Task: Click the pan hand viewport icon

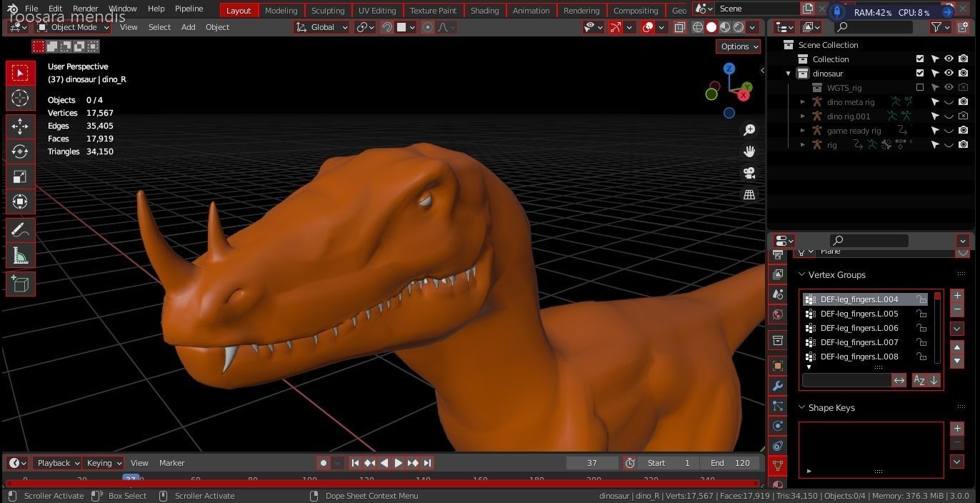Action: [749, 151]
